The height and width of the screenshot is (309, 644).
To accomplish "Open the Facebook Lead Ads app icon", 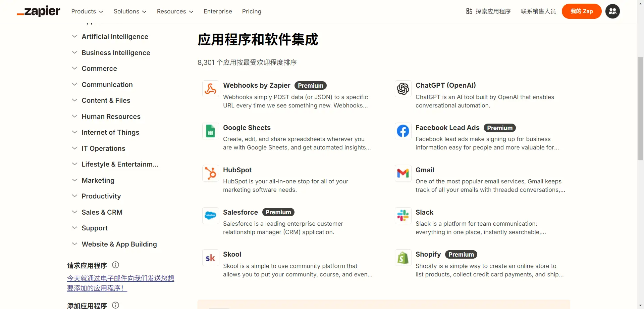I will [403, 131].
